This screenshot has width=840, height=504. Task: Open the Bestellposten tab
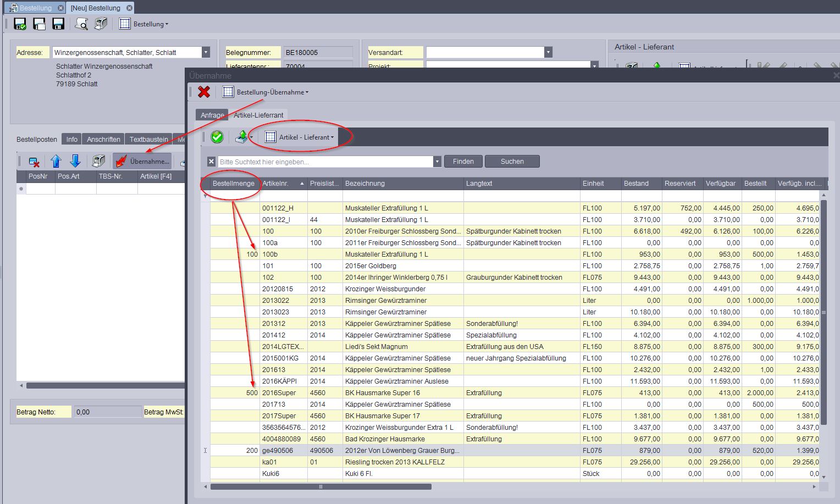[37, 139]
